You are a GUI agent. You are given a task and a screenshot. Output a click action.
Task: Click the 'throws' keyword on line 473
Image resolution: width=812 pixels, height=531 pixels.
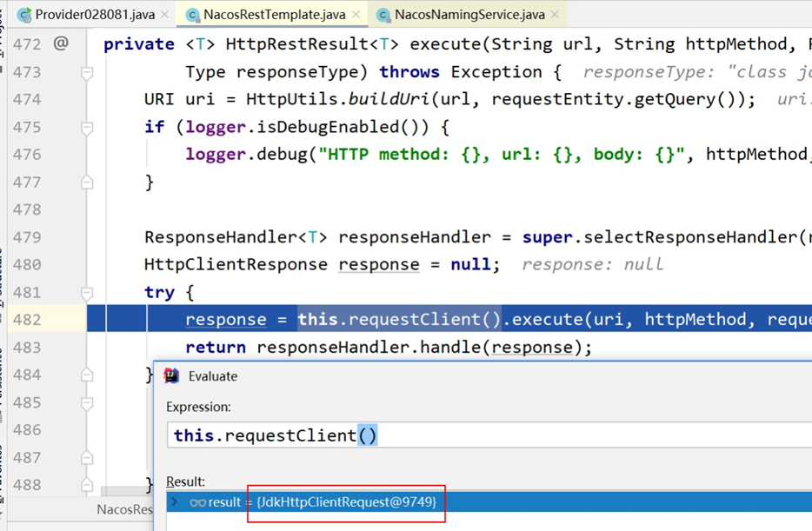pos(409,72)
